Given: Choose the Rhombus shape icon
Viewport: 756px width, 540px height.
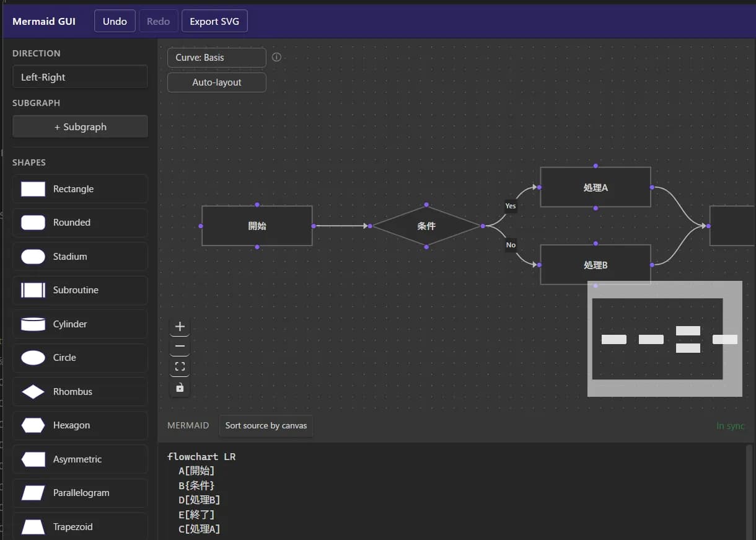Looking at the screenshot, I should click(33, 392).
